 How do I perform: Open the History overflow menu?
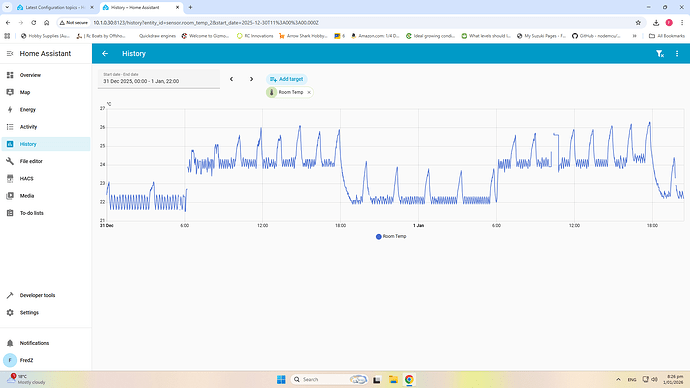pyautogui.click(x=677, y=54)
